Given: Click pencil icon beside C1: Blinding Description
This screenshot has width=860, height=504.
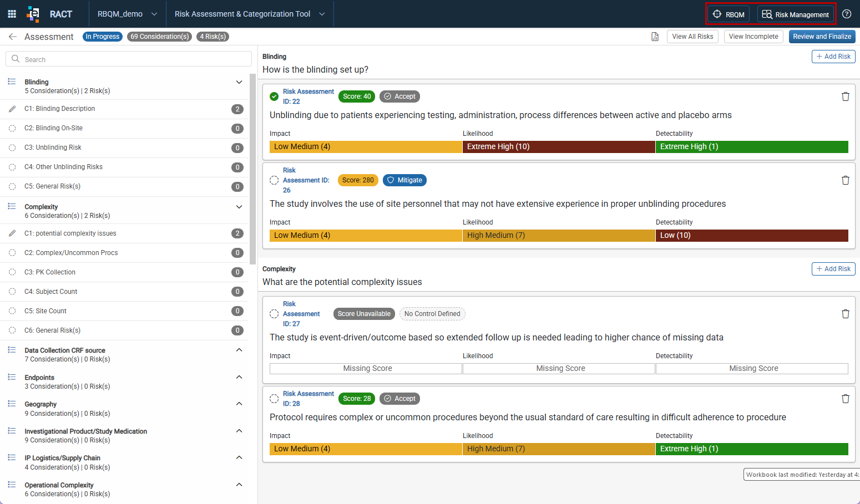Looking at the screenshot, I should click(12, 109).
